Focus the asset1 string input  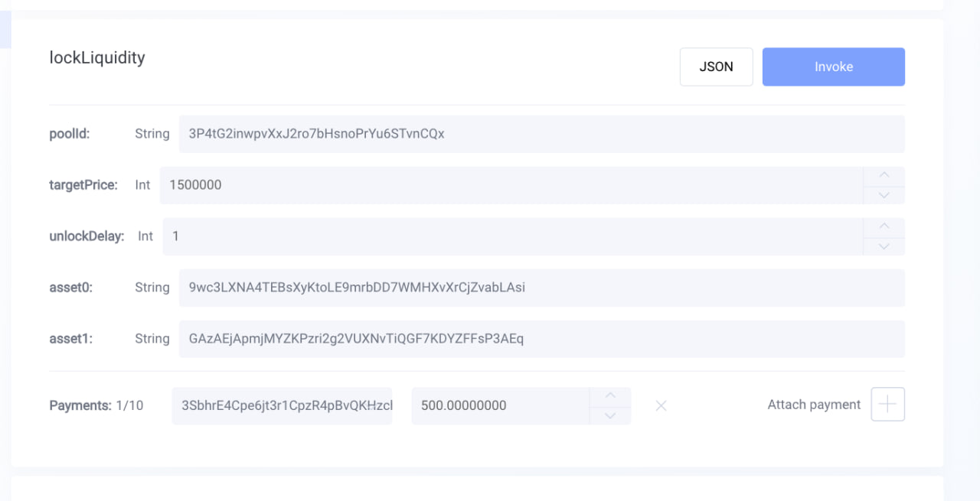coord(542,339)
